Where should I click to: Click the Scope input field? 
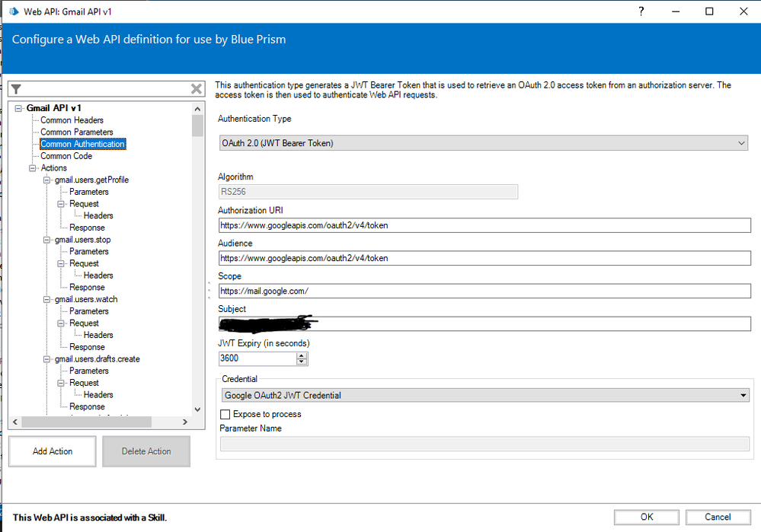[x=484, y=291]
